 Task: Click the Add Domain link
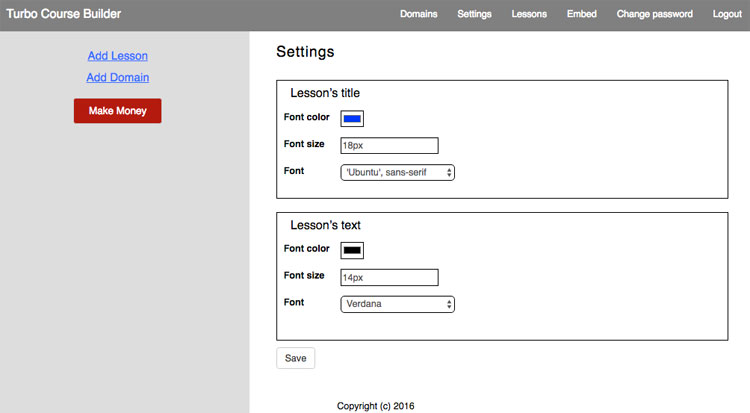(117, 77)
